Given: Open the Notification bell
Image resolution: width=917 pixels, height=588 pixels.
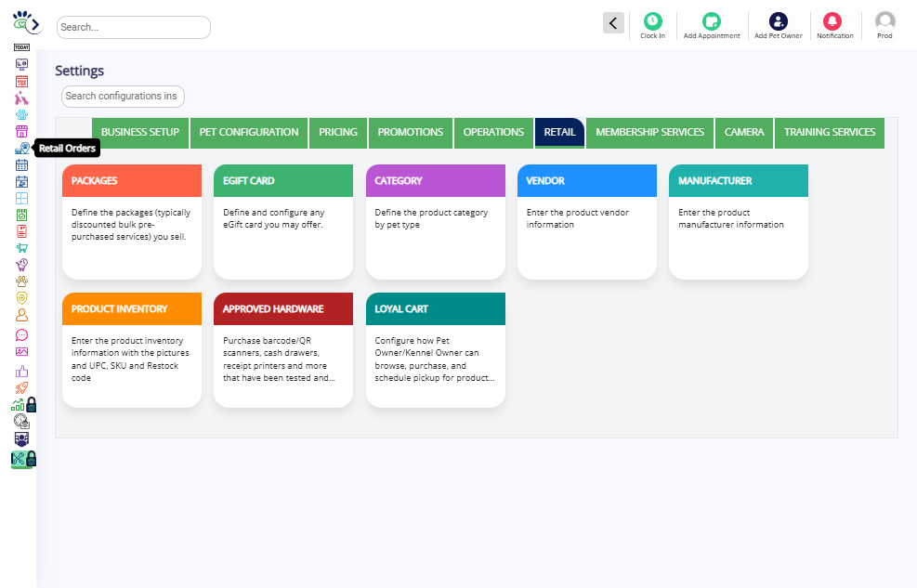Looking at the screenshot, I should tap(834, 26).
